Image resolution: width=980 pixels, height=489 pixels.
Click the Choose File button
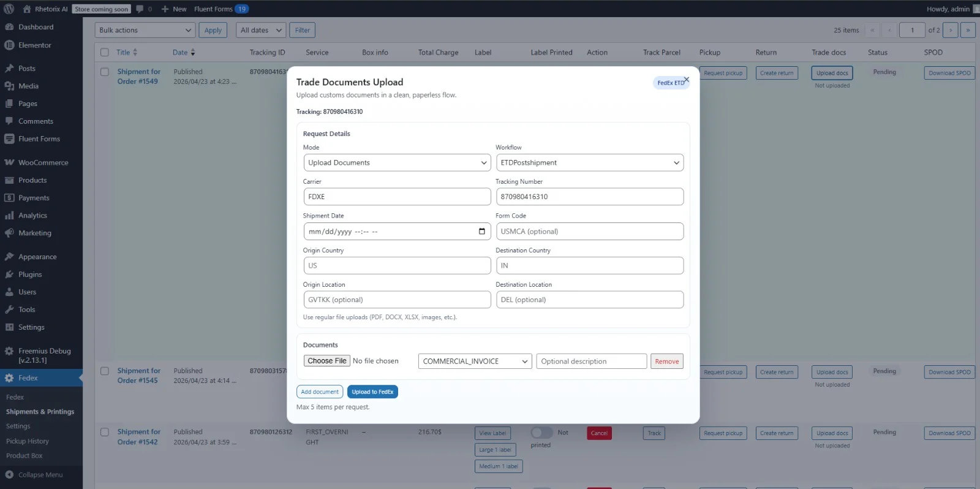(327, 361)
